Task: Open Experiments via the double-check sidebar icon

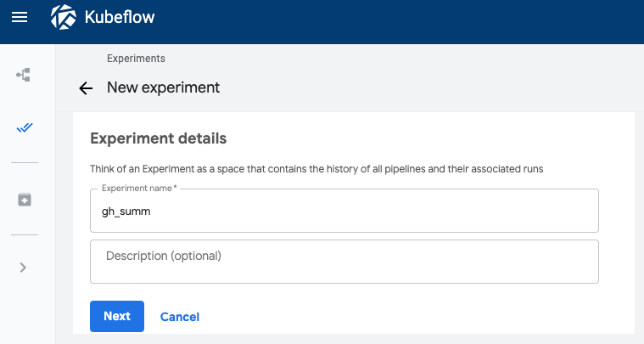Action: (x=24, y=128)
